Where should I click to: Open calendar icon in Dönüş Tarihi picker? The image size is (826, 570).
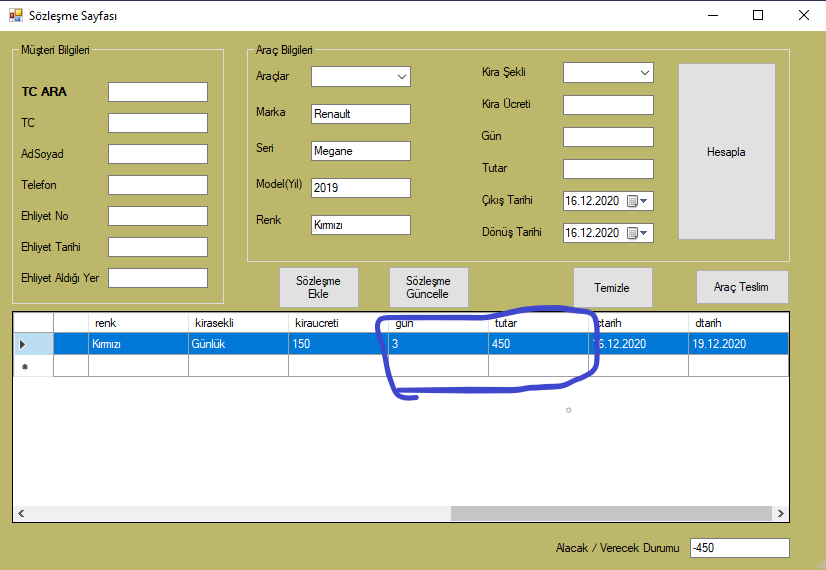[633, 233]
